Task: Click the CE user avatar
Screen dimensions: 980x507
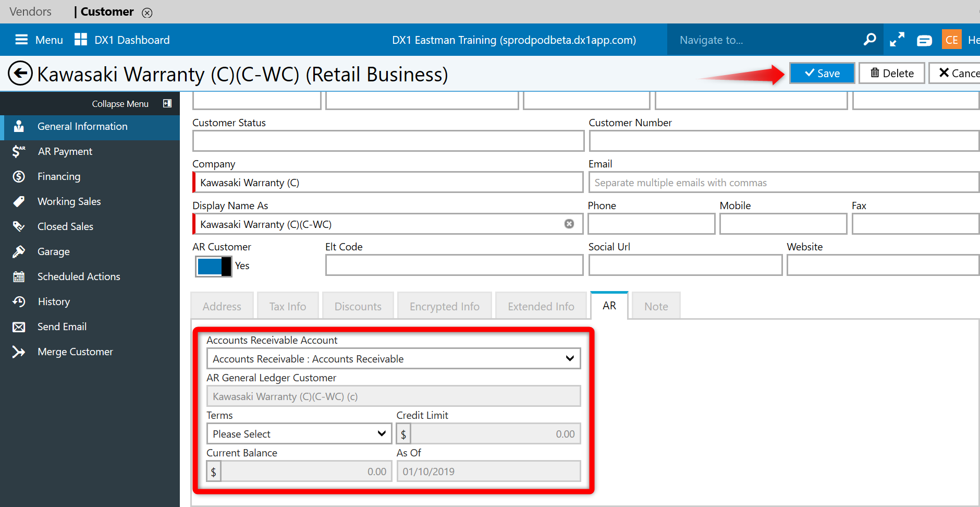Action: coord(952,40)
